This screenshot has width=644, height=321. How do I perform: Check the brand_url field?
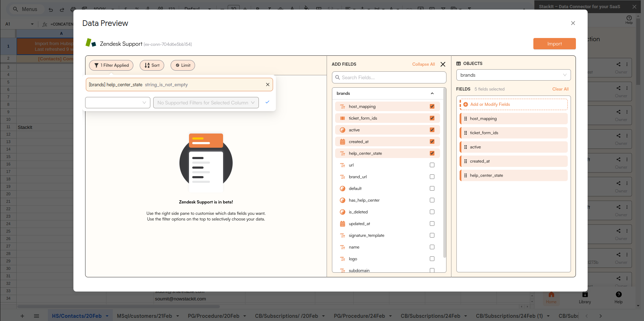click(432, 177)
